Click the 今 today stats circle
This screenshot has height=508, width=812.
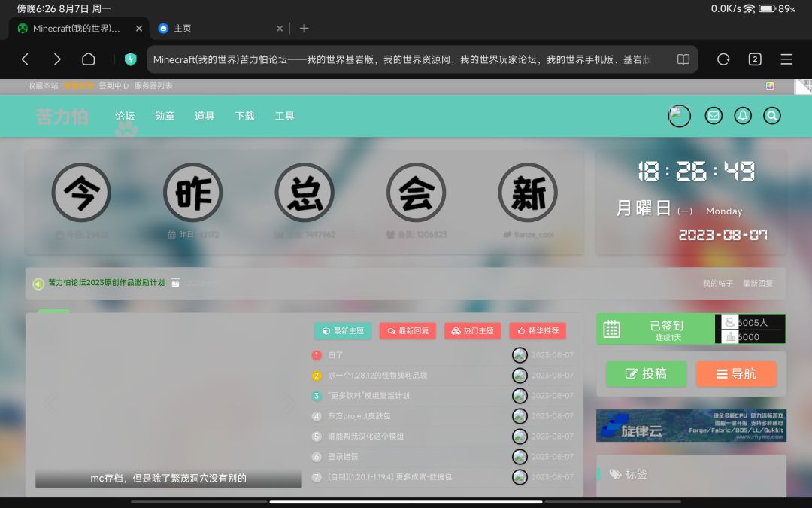(x=81, y=193)
